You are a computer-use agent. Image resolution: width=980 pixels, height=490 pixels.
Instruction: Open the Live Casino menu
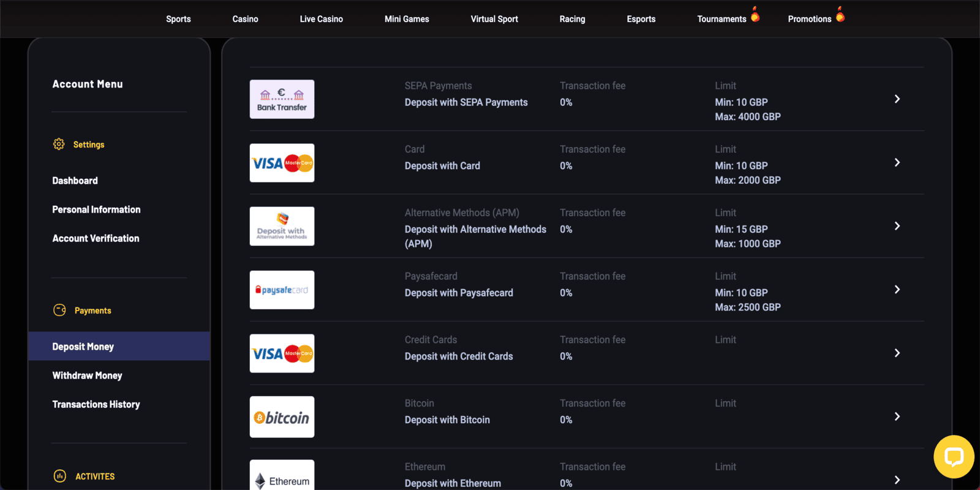[x=321, y=19]
